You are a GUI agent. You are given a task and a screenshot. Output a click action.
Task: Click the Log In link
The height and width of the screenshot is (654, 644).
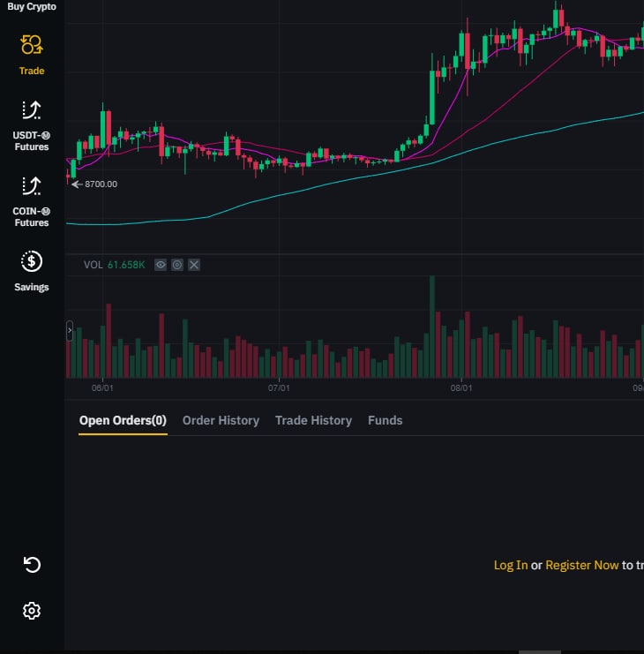pyautogui.click(x=511, y=565)
